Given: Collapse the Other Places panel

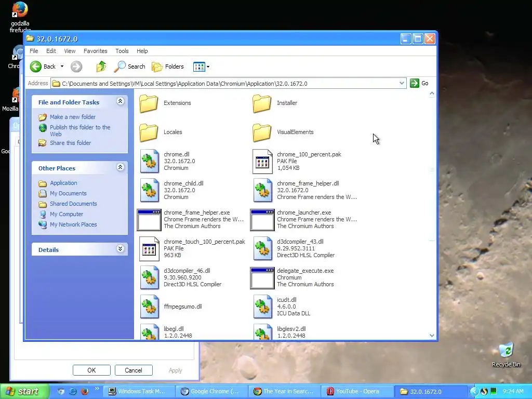Looking at the screenshot, I should (x=120, y=167).
